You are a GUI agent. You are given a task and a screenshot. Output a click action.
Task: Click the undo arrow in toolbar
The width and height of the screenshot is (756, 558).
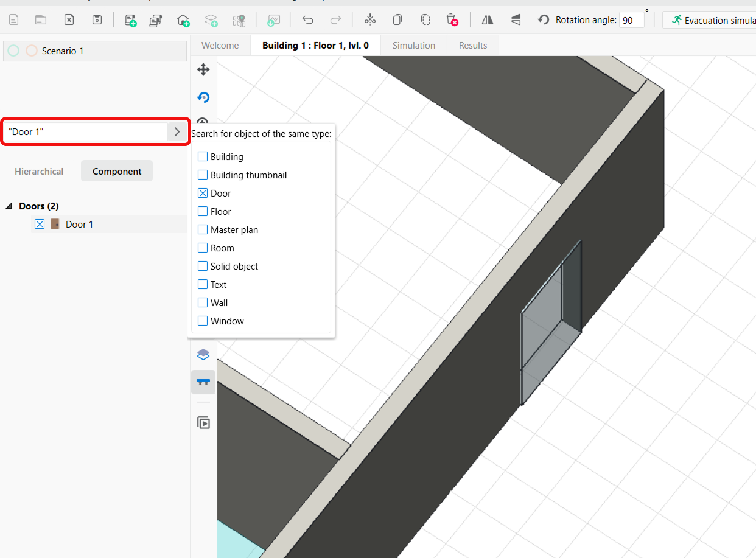point(307,20)
